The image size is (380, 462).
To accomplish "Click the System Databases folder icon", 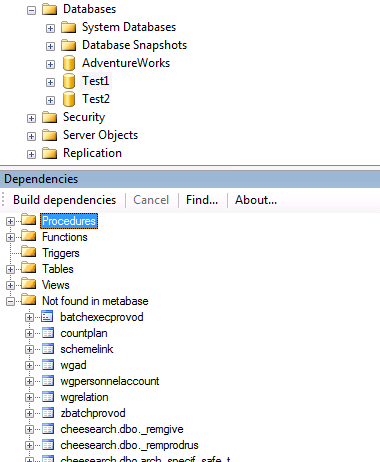I will coord(69,27).
